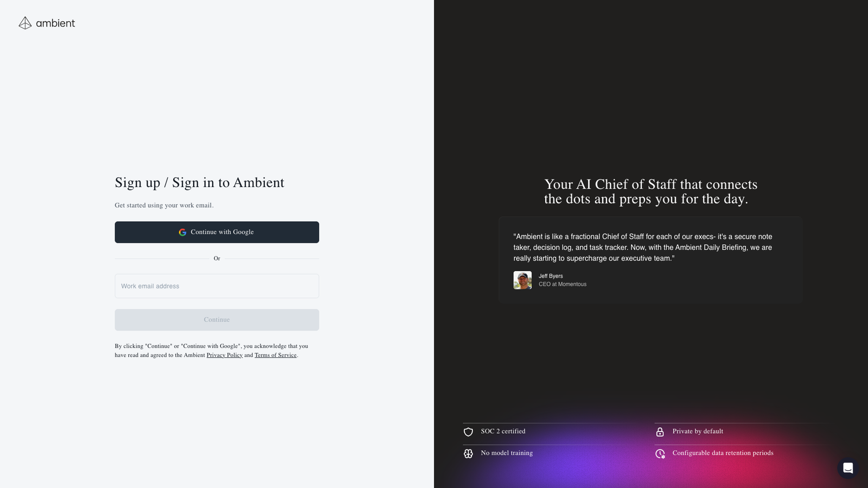Click the Sign up / Sign in heading
The width and height of the screenshot is (868, 488).
click(199, 183)
